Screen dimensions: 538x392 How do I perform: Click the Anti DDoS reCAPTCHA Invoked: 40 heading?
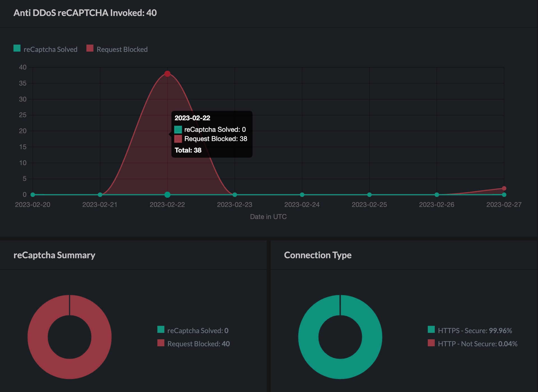[x=85, y=13]
